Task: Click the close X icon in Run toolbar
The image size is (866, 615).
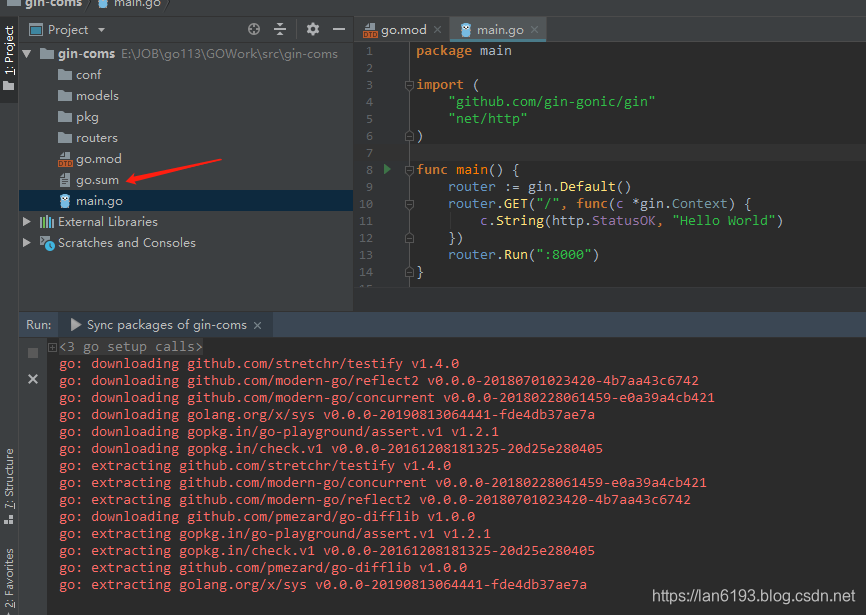Action: (33, 379)
